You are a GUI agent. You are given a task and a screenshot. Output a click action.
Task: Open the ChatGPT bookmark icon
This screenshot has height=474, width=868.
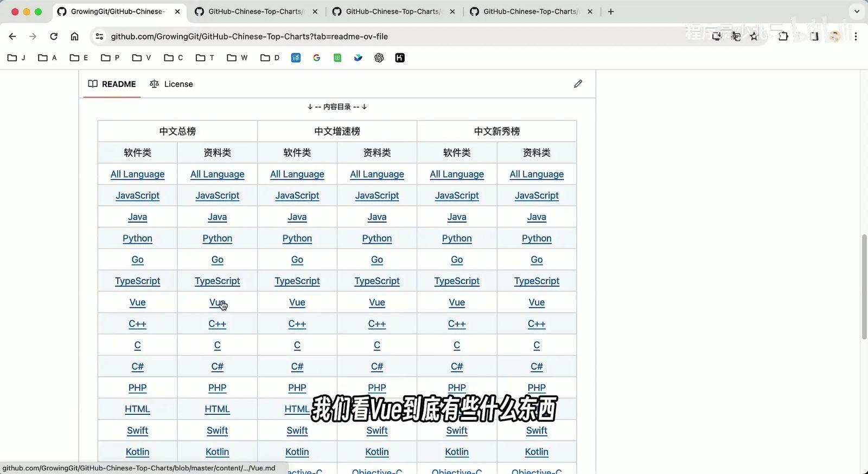click(x=379, y=58)
